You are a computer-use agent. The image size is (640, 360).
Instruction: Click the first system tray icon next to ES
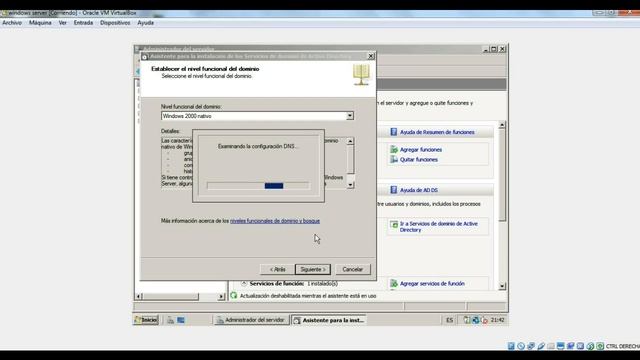[x=467, y=320]
